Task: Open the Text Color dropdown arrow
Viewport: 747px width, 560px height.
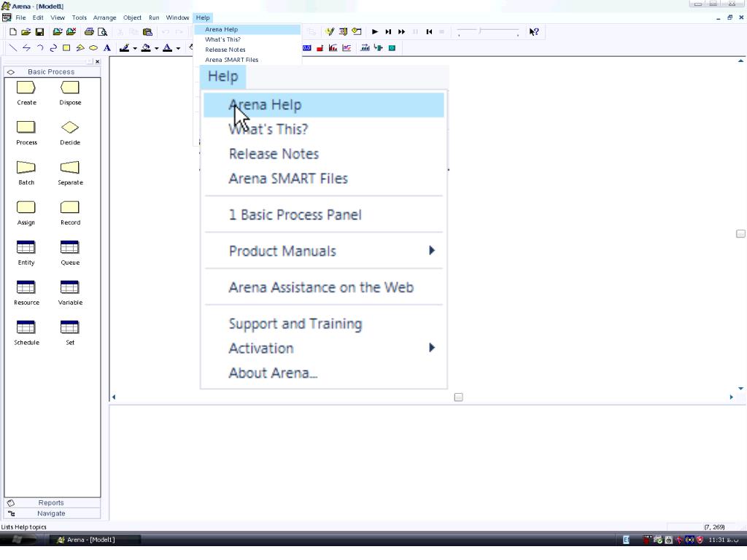Action: pos(178,48)
